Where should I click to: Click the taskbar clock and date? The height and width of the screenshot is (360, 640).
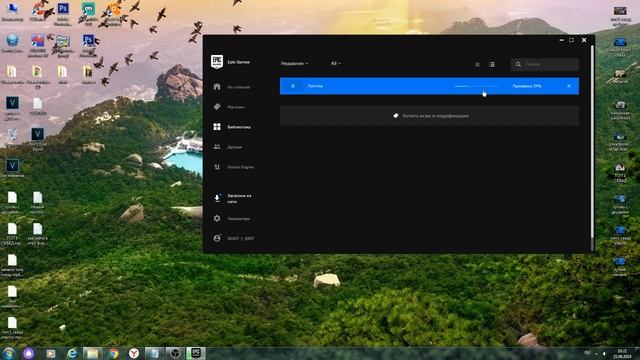point(622,353)
